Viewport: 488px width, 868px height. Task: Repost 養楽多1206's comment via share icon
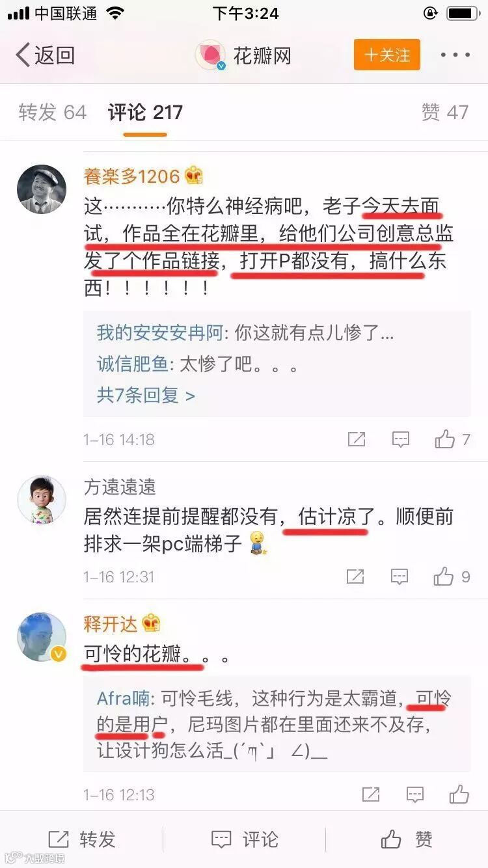[357, 440]
